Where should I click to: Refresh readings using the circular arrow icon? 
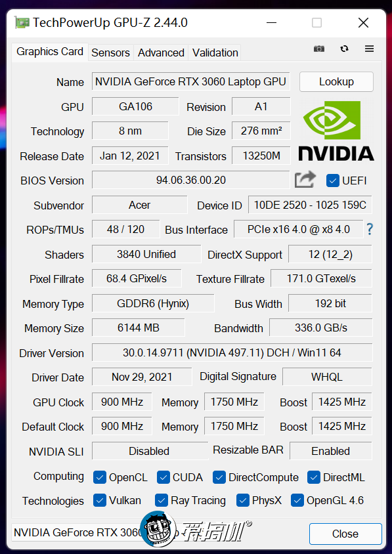[343, 49]
